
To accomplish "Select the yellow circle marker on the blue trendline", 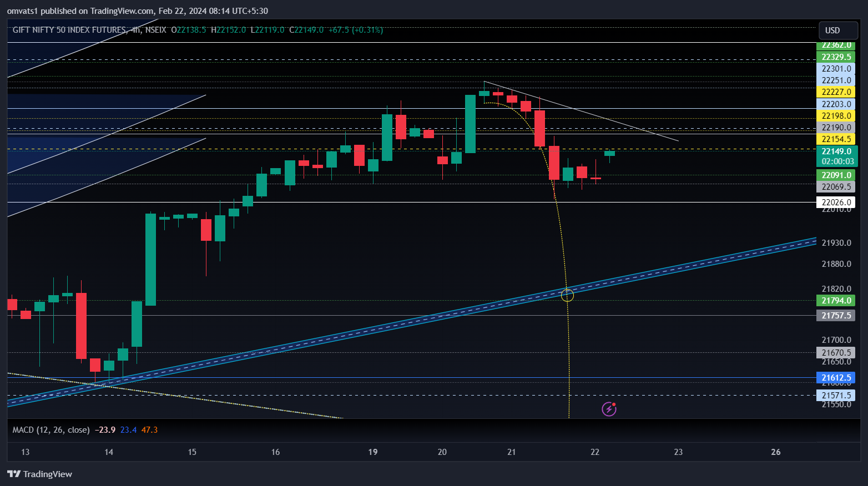I will pyautogui.click(x=567, y=295).
